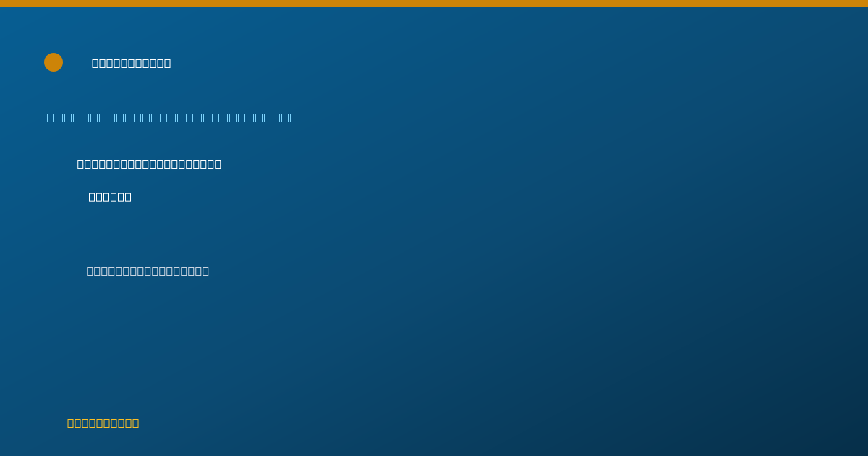868x456 pixels.
Task: Click the thin horizontal divider line
Action: coord(434,345)
